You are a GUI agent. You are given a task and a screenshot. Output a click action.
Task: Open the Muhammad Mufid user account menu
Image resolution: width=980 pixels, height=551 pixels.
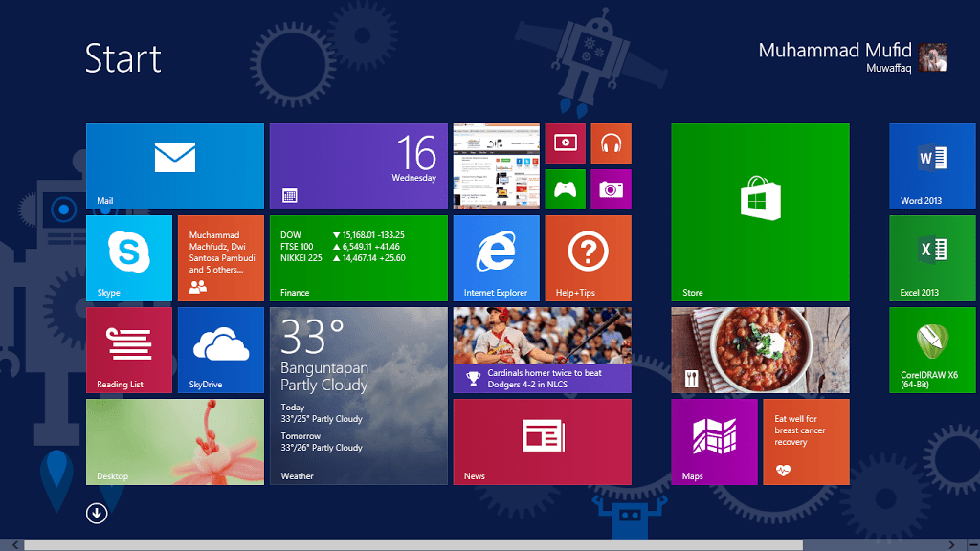coord(853,56)
